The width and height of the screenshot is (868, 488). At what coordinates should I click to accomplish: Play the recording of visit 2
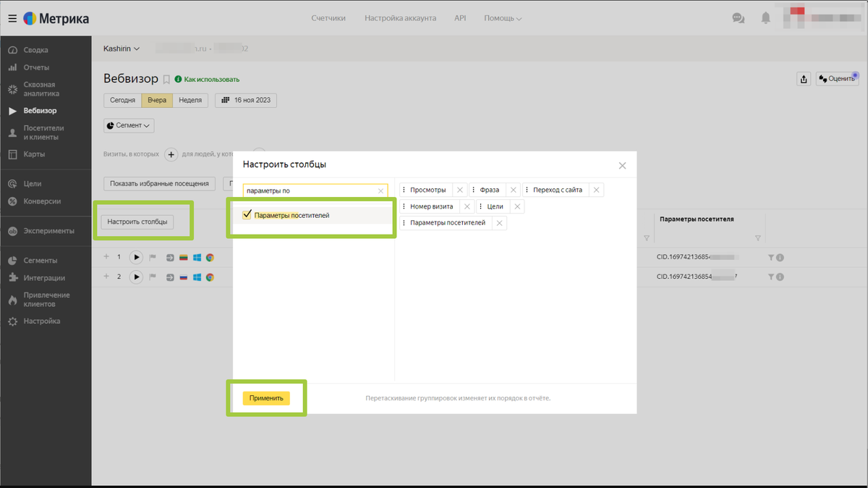click(x=135, y=277)
